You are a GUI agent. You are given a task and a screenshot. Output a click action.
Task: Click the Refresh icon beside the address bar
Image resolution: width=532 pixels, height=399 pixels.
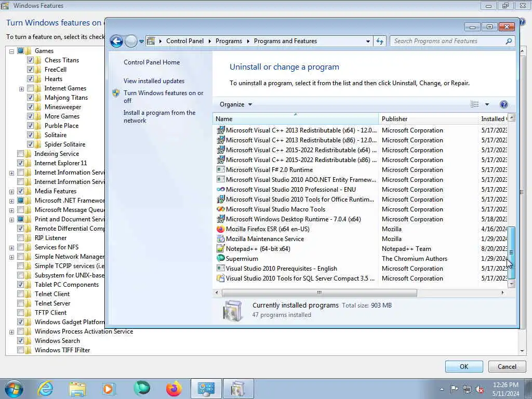coord(380,41)
